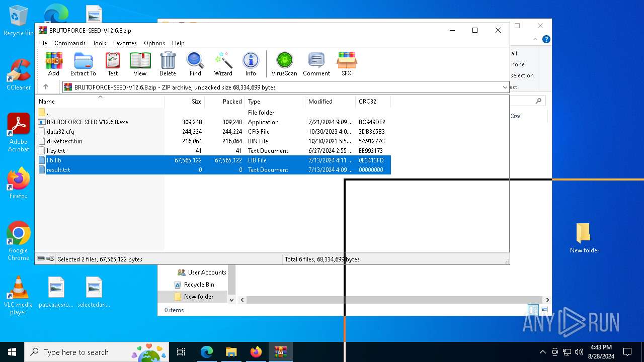Show hidden tray icons chevron

tap(542, 352)
